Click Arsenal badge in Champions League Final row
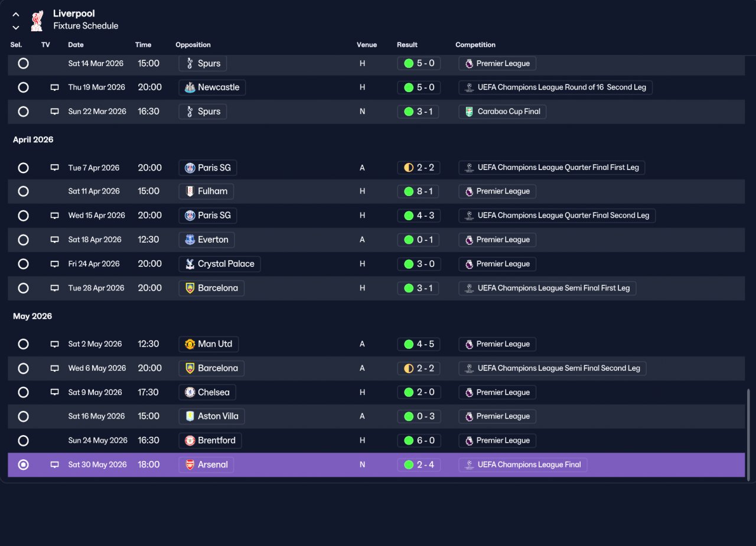The image size is (756, 546). point(190,465)
